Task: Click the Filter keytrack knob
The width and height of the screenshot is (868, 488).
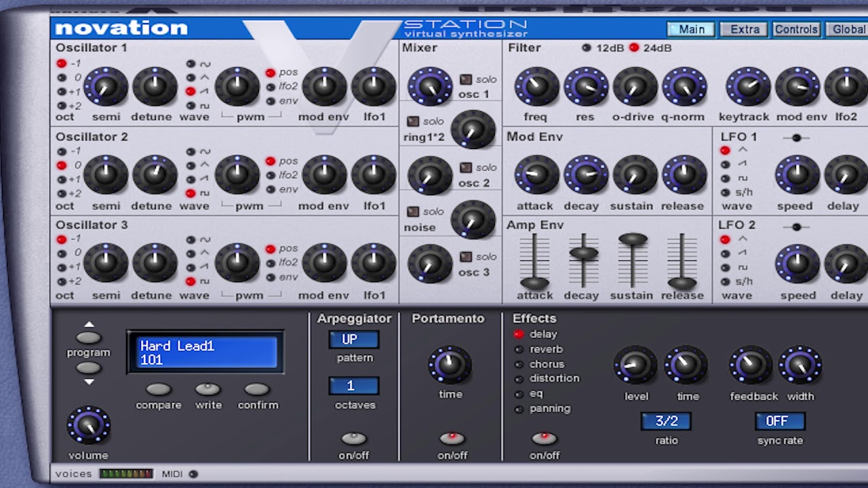Action: click(748, 86)
